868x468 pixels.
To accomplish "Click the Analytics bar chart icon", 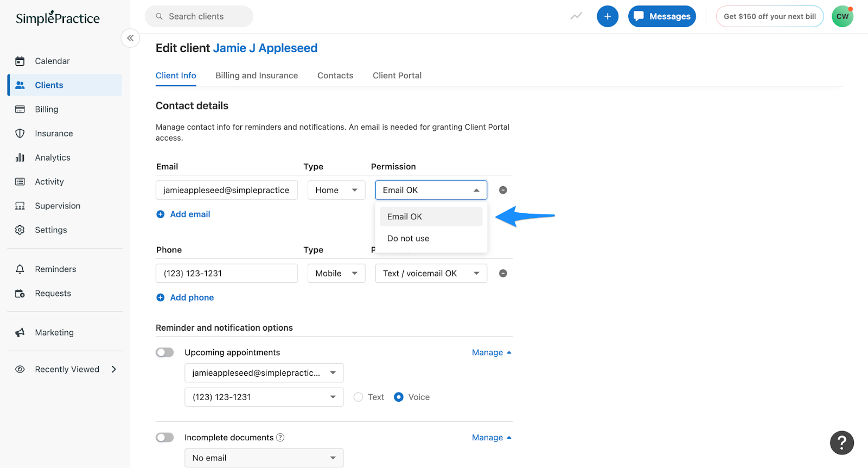I will [20, 157].
